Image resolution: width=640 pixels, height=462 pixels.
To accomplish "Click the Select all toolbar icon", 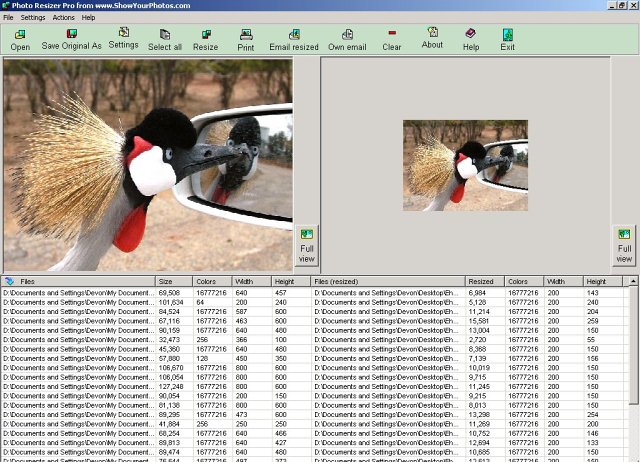I will (x=165, y=34).
